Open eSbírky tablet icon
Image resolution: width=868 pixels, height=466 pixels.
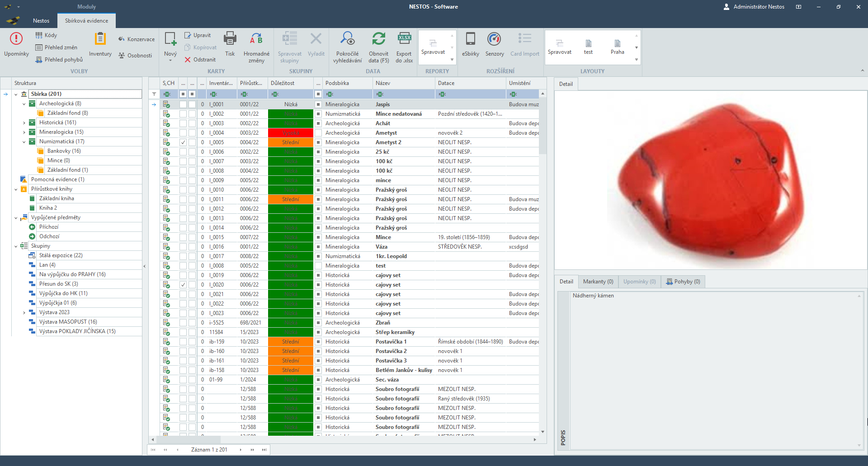pyautogui.click(x=470, y=39)
